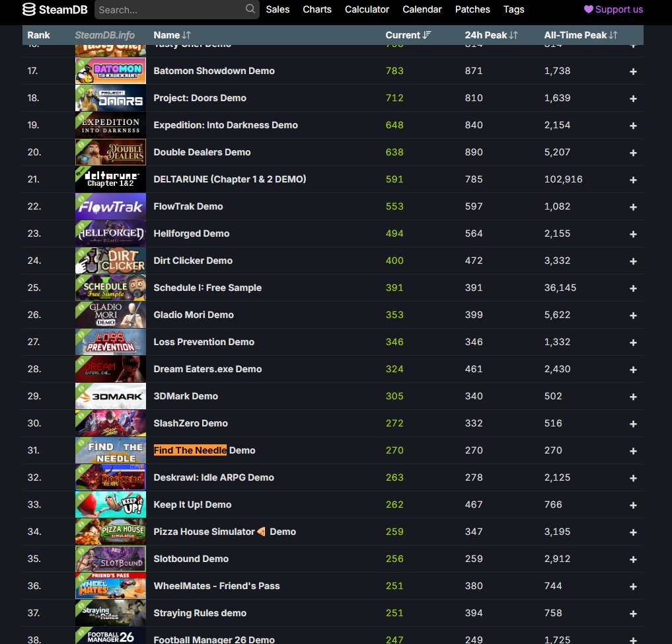Click plus icon for Find The Needle Demo
The height and width of the screenshot is (644, 672).
point(633,451)
